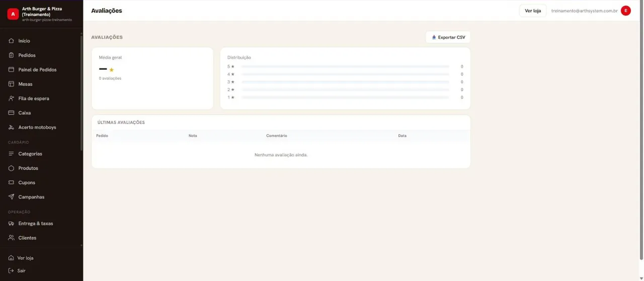This screenshot has height=281, width=644.
Task: Click the Nota column header
Action: coord(193,136)
